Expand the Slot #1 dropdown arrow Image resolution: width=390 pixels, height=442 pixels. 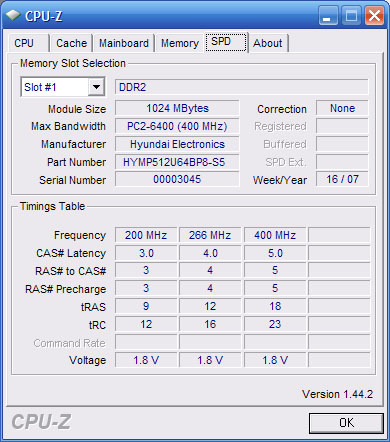tap(96, 87)
